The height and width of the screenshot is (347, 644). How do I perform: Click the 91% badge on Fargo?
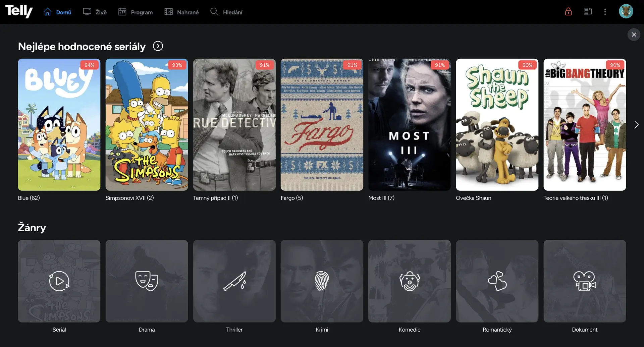click(352, 65)
